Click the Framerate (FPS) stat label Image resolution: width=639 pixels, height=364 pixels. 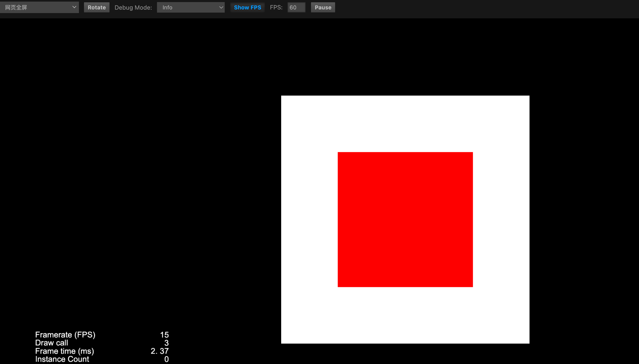coord(65,334)
